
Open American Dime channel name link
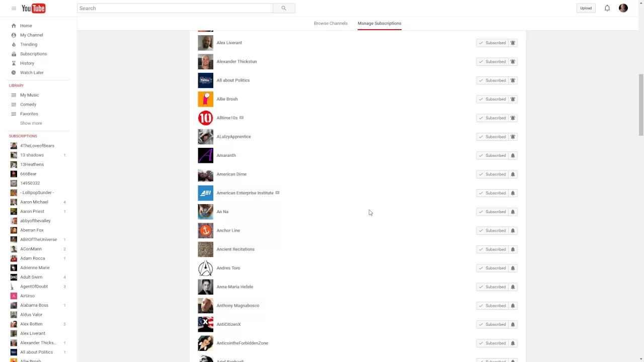coord(231,174)
